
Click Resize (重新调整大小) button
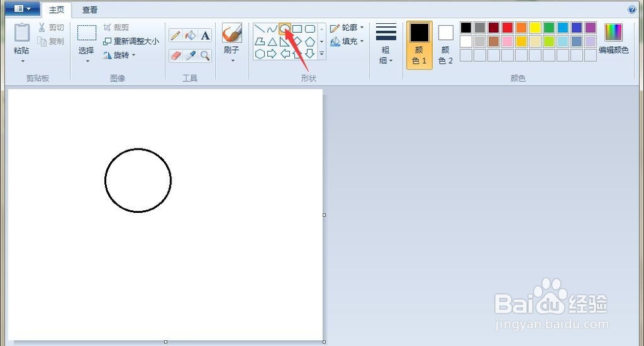(131, 41)
